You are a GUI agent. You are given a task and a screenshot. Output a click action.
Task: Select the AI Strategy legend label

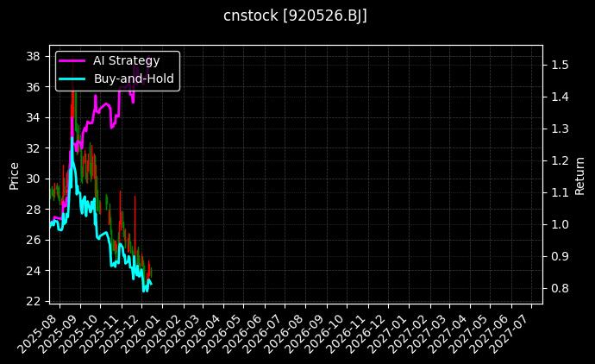click(126, 60)
